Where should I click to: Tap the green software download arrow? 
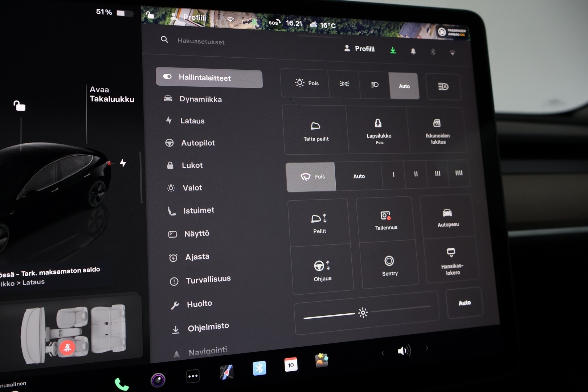click(393, 50)
